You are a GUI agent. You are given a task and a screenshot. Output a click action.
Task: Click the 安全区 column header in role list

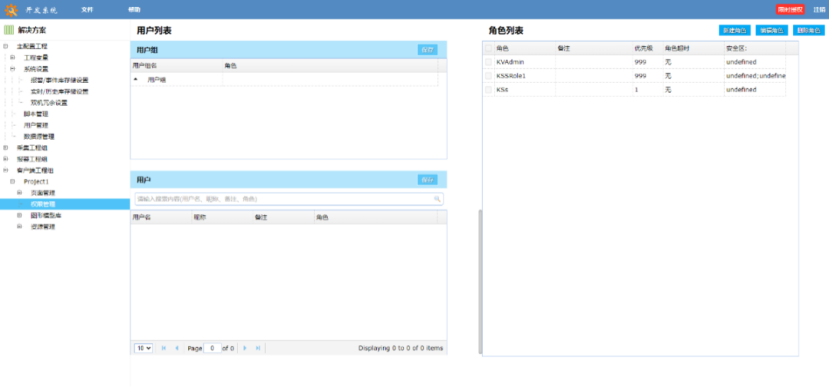pos(754,48)
